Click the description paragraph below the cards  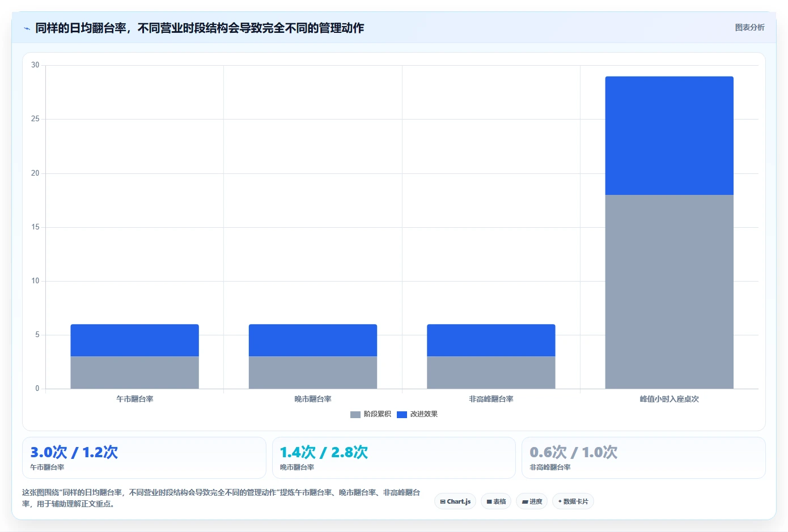(221, 498)
